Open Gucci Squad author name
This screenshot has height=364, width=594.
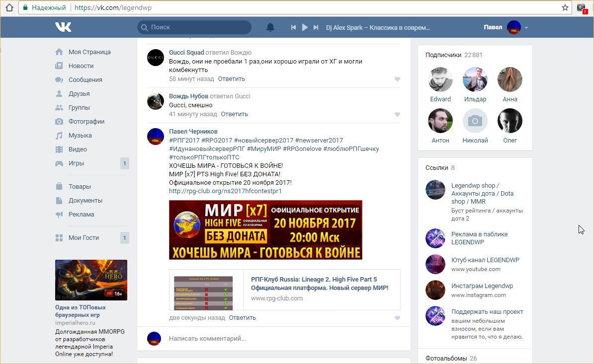pyautogui.click(x=186, y=52)
